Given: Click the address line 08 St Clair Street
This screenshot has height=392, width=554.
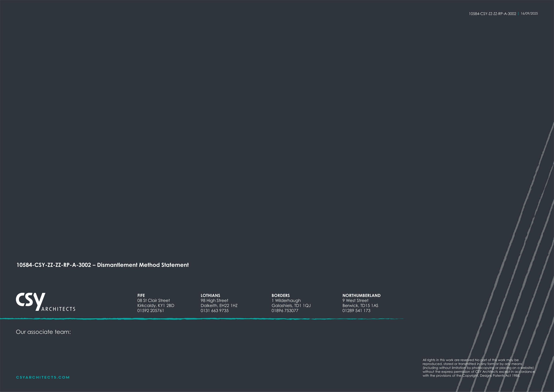Looking at the screenshot, I should [154, 301].
